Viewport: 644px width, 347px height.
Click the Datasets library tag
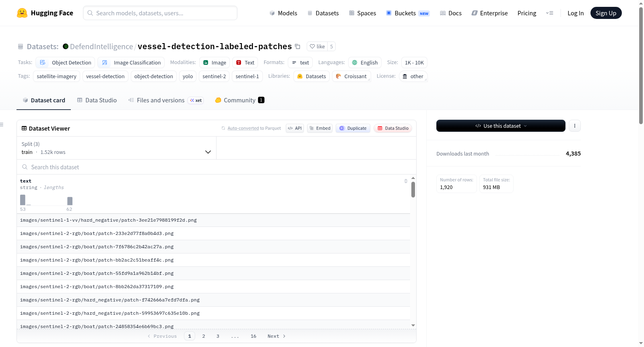click(312, 76)
